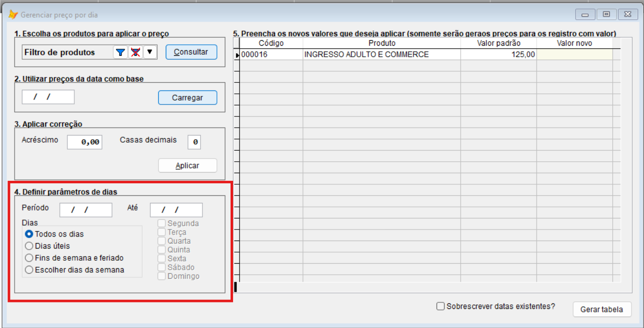Click the Carregar button
The width and height of the screenshot is (644, 328).
(x=187, y=97)
